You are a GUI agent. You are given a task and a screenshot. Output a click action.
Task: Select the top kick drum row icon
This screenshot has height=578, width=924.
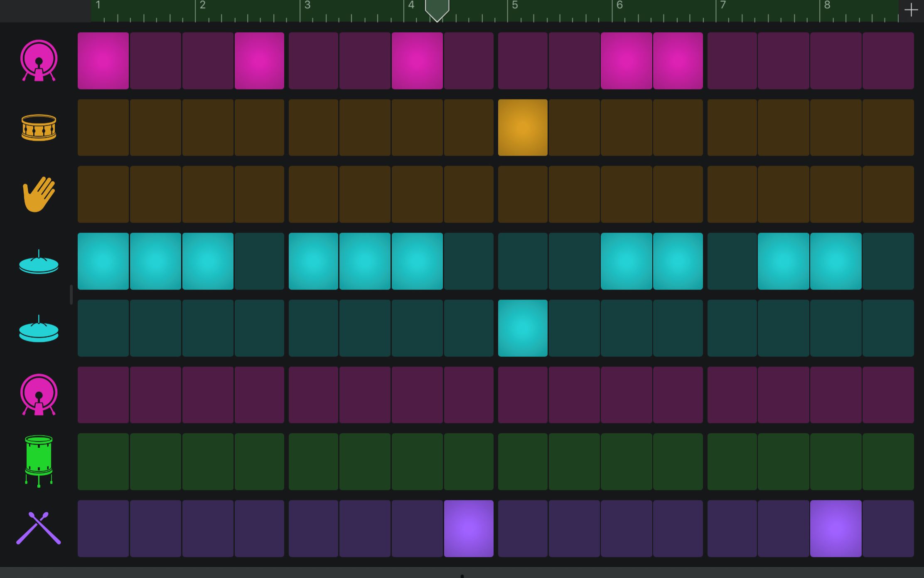[x=39, y=61]
